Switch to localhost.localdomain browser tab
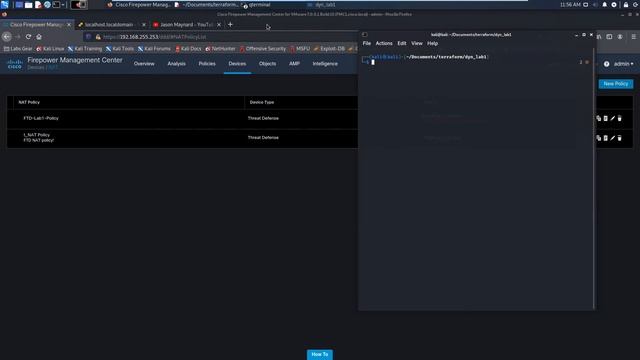The height and width of the screenshot is (360, 640). click(109, 24)
